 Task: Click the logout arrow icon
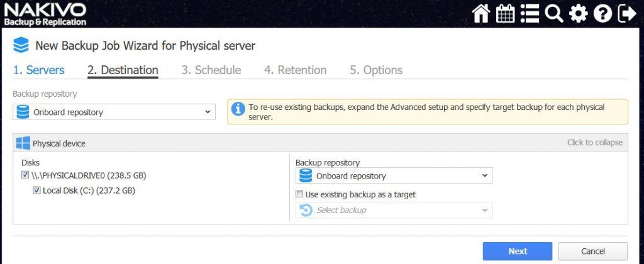(627, 14)
